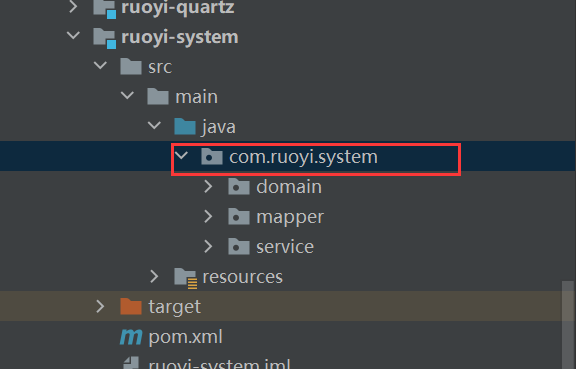The height and width of the screenshot is (369, 576).
Task: Click the mapper package icon
Action: coord(239,217)
